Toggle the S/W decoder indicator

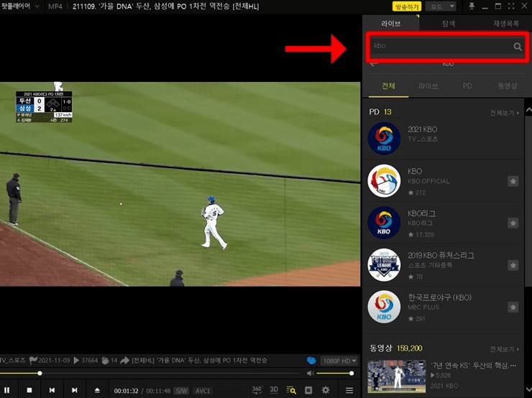point(181,391)
